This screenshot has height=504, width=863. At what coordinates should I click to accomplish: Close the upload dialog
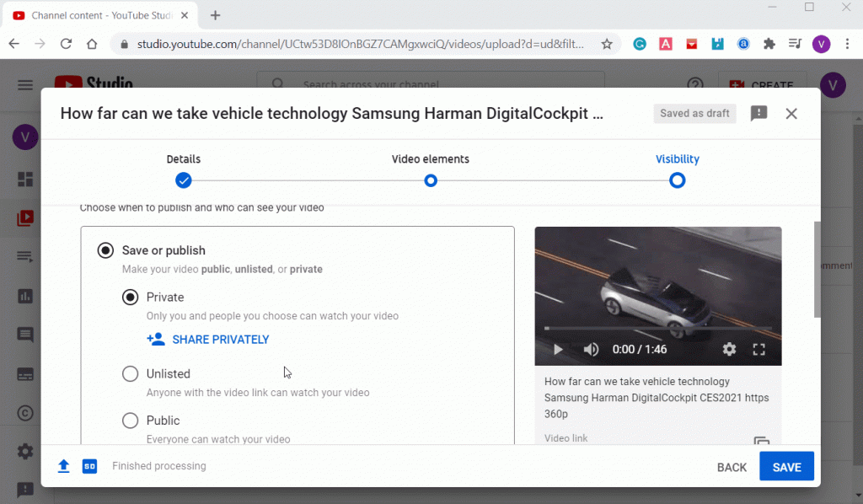click(x=791, y=113)
